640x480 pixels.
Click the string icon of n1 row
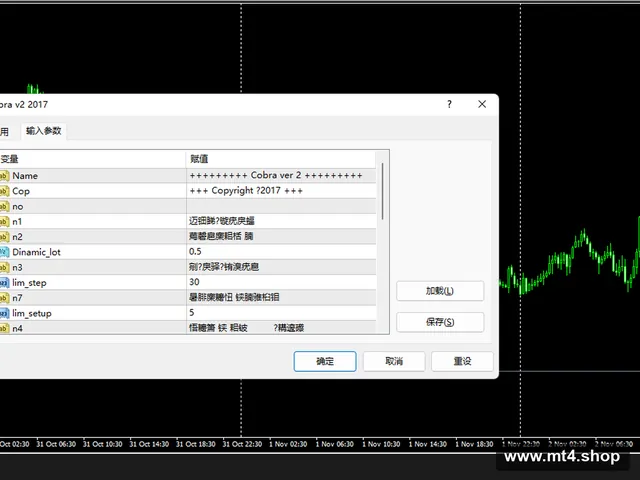click(x=4, y=222)
